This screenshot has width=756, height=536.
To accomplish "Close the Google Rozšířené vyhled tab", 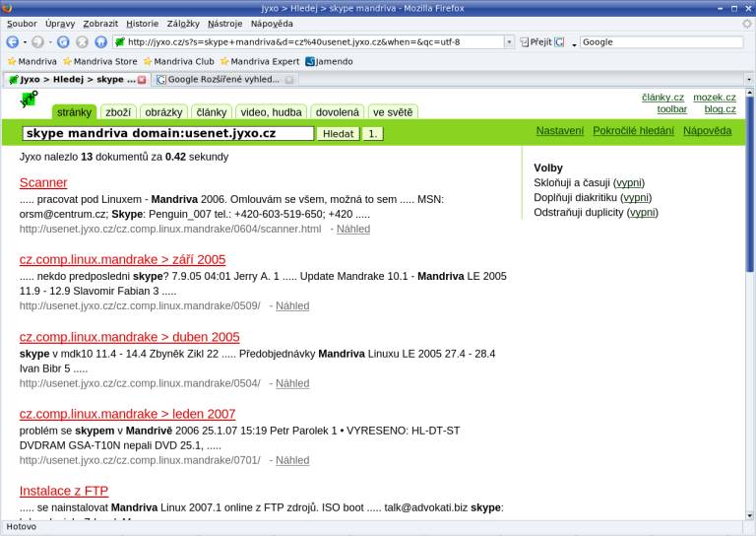I will point(288,80).
